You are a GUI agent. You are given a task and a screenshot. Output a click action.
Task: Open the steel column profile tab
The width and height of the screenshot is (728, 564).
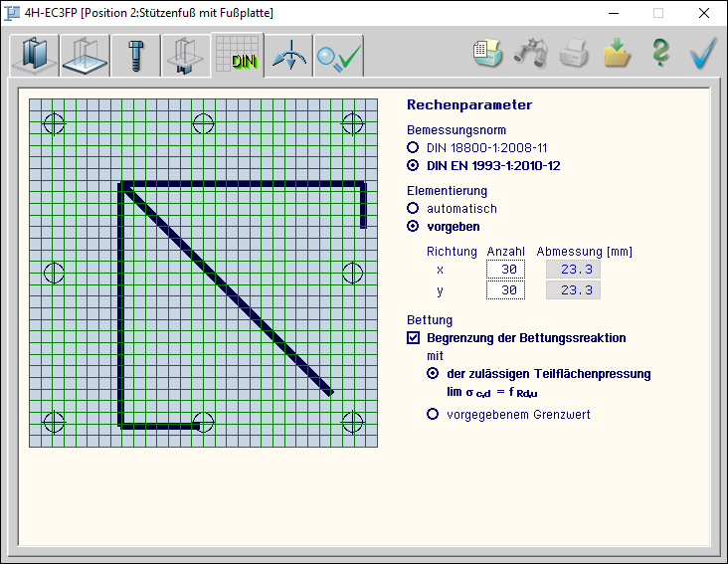34,57
